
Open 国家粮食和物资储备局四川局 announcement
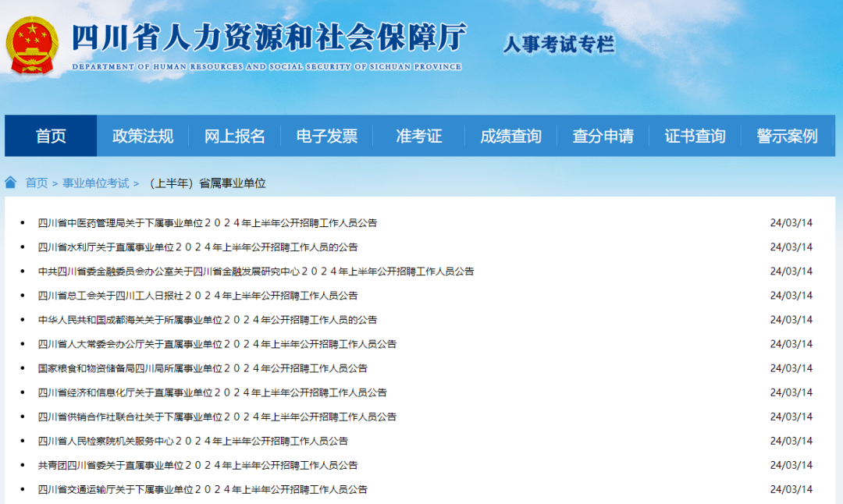pos(203,368)
